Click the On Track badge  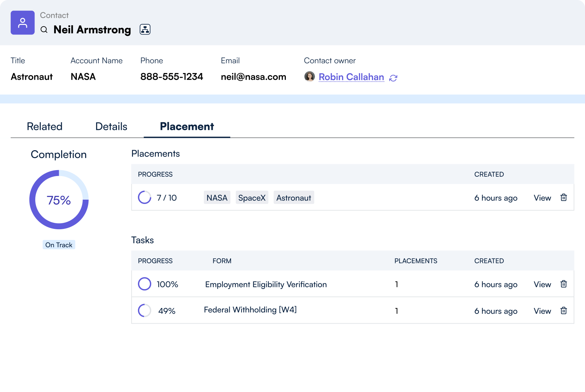coord(59,245)
